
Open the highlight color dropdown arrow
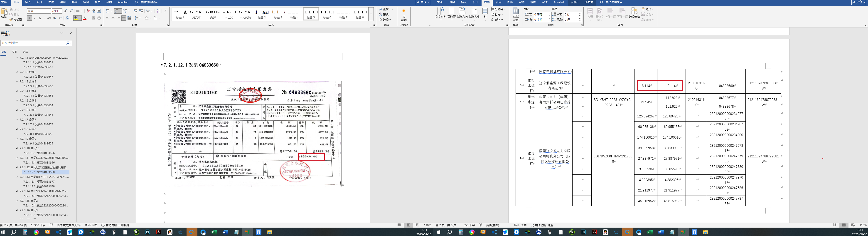(x=80, y=18)
